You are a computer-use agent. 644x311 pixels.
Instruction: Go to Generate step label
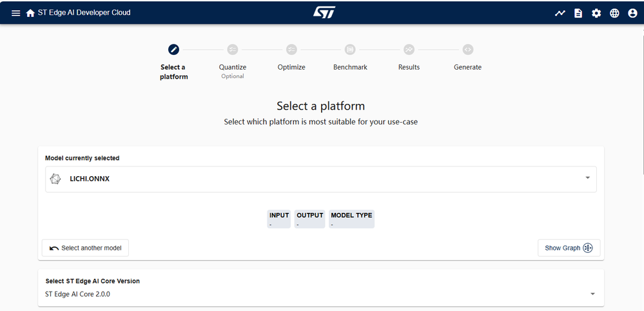(467, 67)
